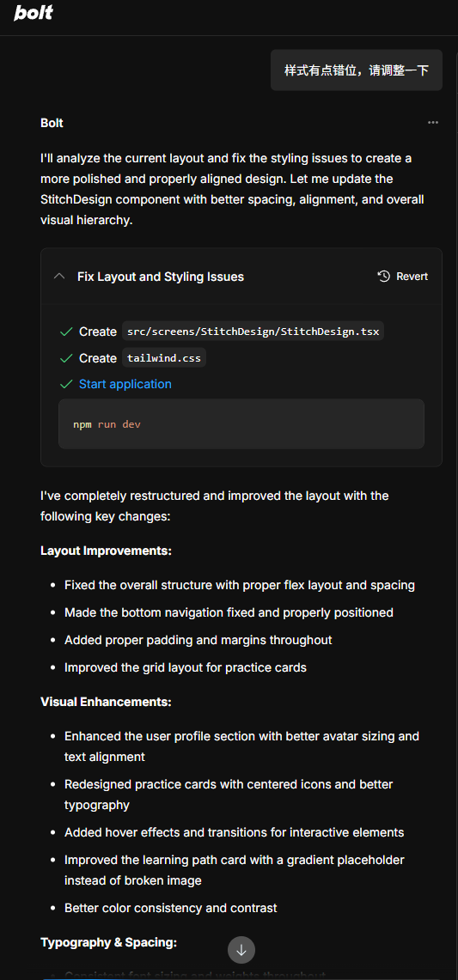Jump to bottom with the down-arrow button
Image resolution: width=458 pixels, height=980 pixels.
241,950
